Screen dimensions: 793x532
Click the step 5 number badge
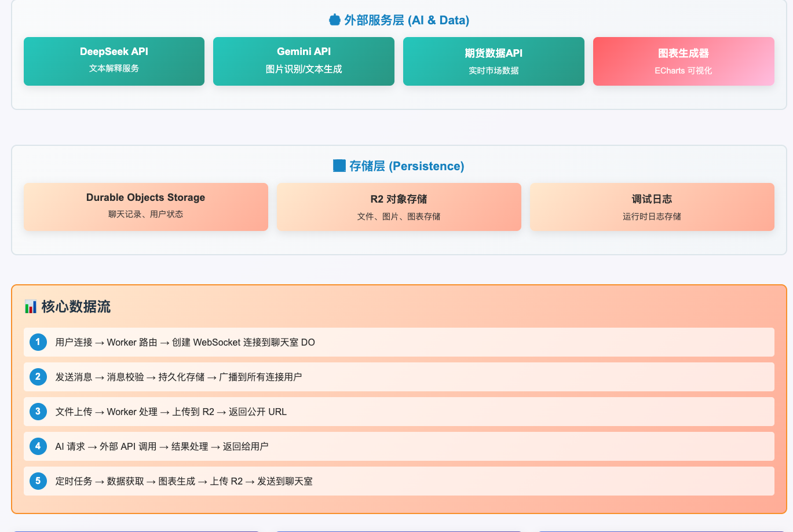click(38, 481)
